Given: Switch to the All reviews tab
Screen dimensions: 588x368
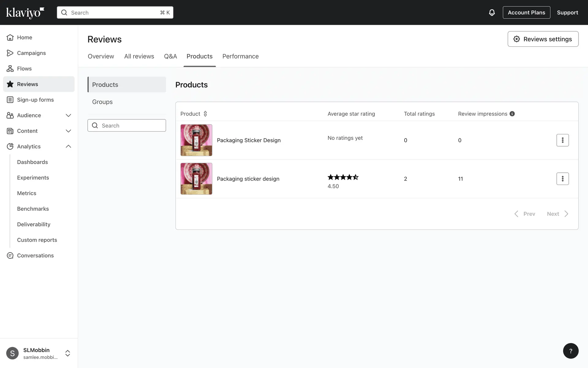Looking at the screenshot, I should (x=139, y=56).
